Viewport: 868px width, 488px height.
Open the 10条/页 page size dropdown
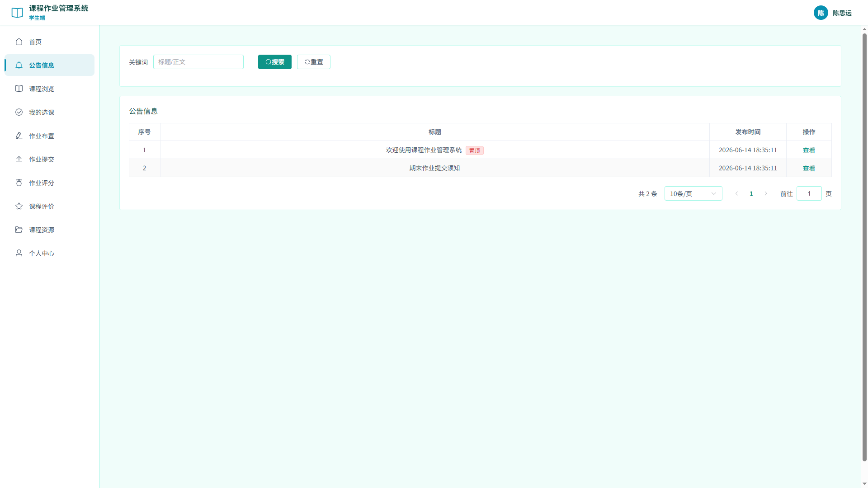693,193
